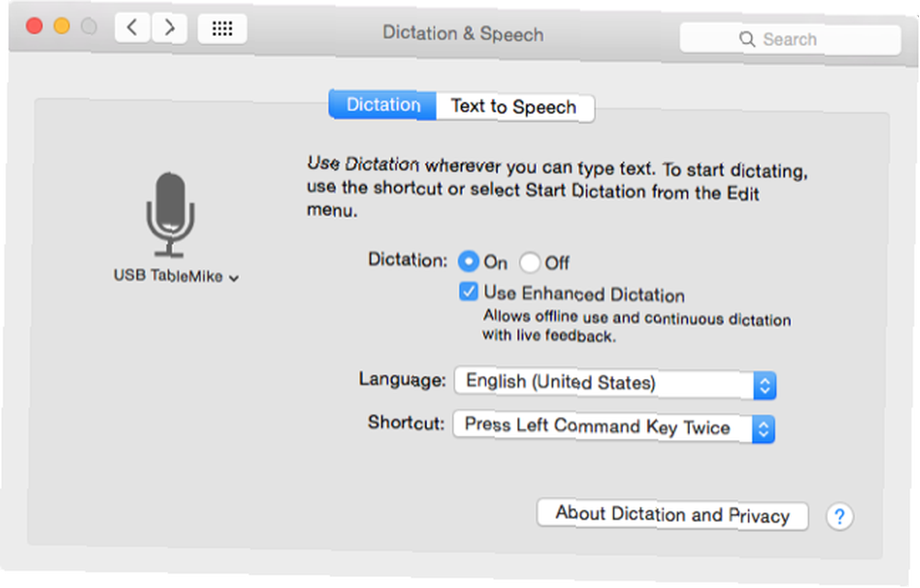Viewport: 920px width, 588px height.
Task: Turn Dictation On radio button
Action: (468, 261)
